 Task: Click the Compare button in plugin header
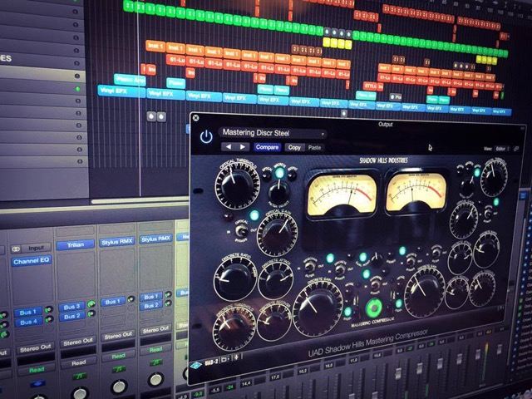click(x=268, y=147)
